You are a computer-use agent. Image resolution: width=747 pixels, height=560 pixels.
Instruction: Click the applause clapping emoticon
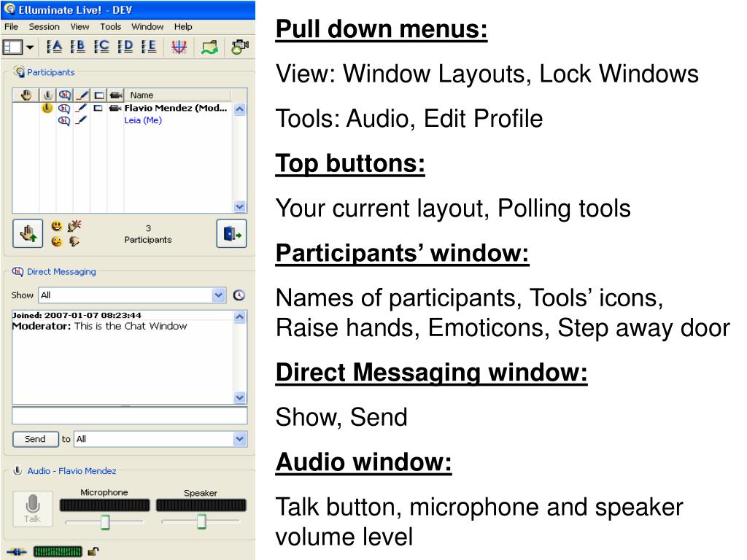(x=74, y=226)
